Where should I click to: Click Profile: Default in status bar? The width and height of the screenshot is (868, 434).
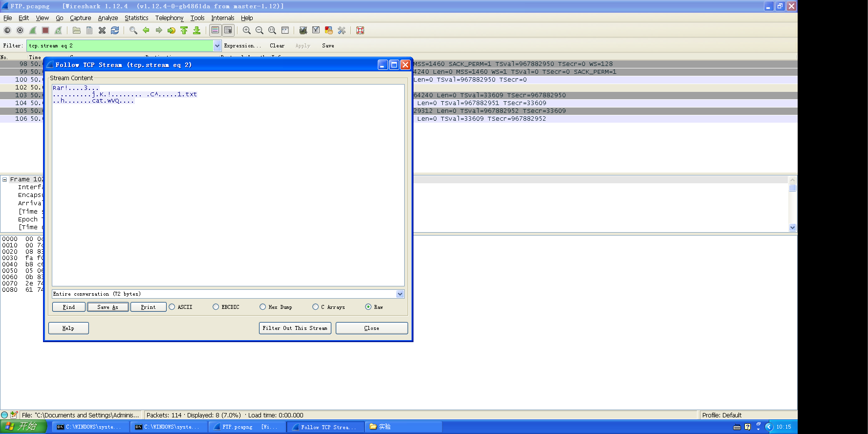[x=722, y=415]
